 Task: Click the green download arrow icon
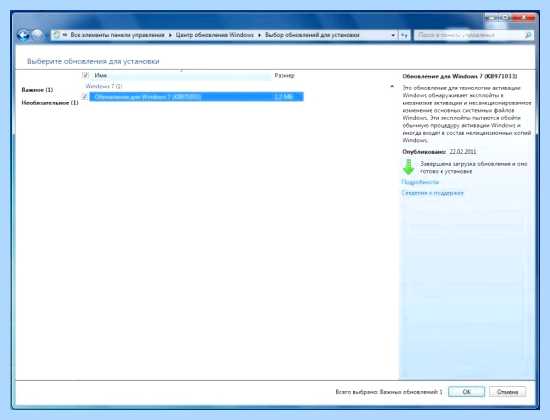click(x=408, y=167)
